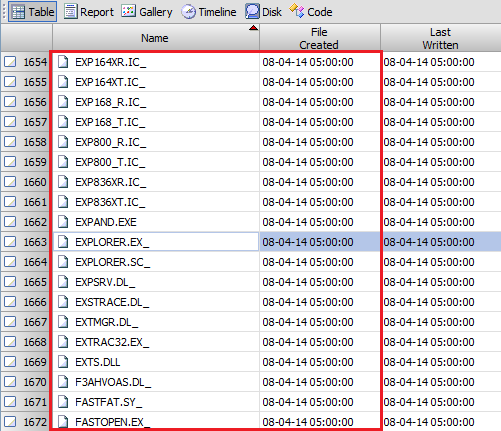Click row number 1664

tap(35, 262)
